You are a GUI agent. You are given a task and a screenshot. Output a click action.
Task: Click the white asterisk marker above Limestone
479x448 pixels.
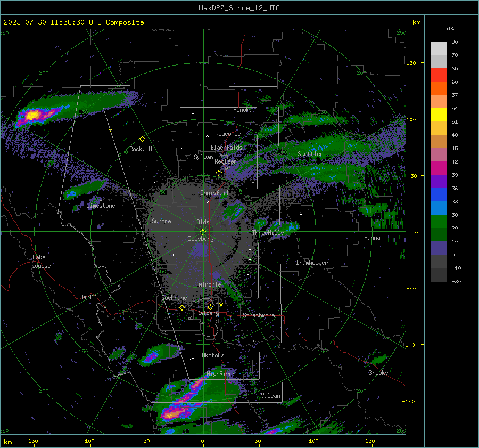[x=101, y=201]
